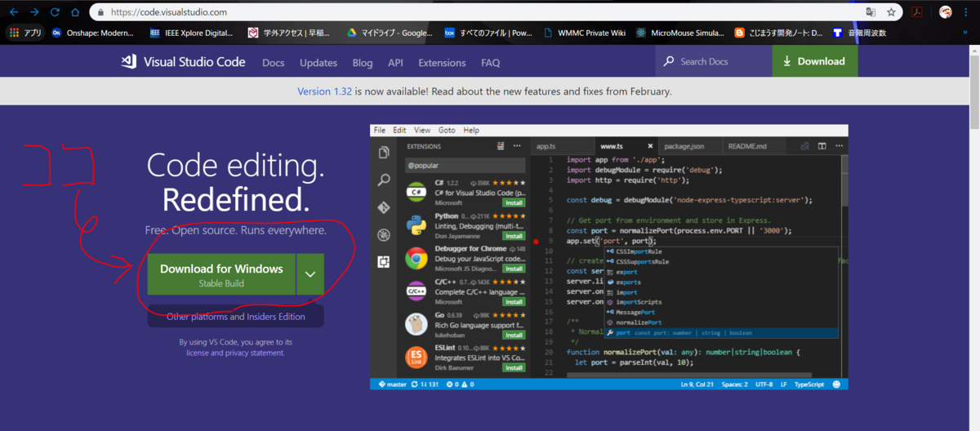The width and height of the screenshot is (980, 431).
Task: Open the 学外アクセス bookmark
Action: point(290,33)
